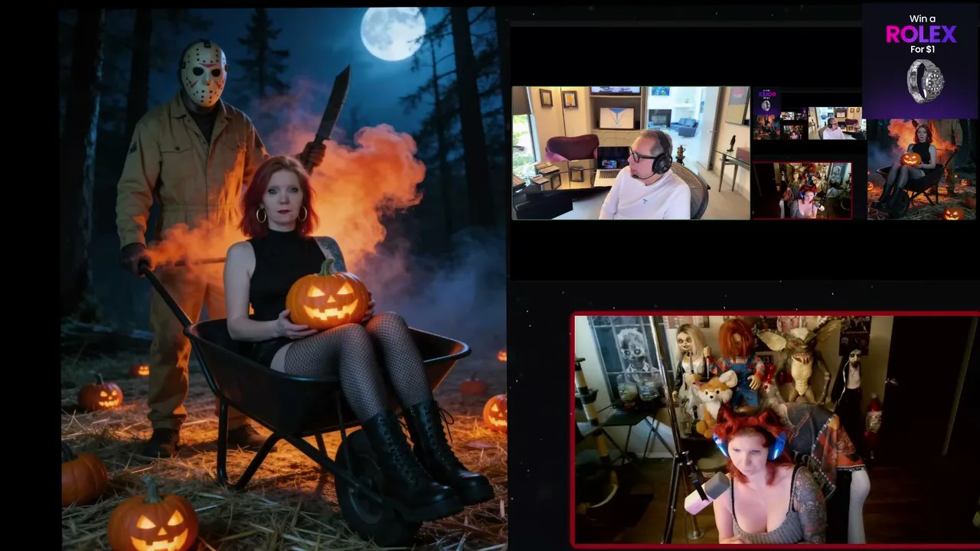Select the large red-bordered webcam of the red-haired streamer

[x=776, y=430]
